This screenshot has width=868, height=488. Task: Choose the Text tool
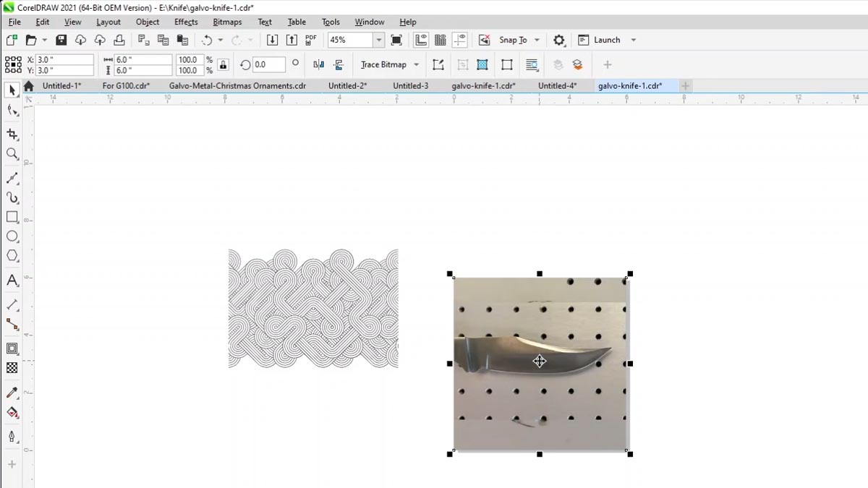12,279
